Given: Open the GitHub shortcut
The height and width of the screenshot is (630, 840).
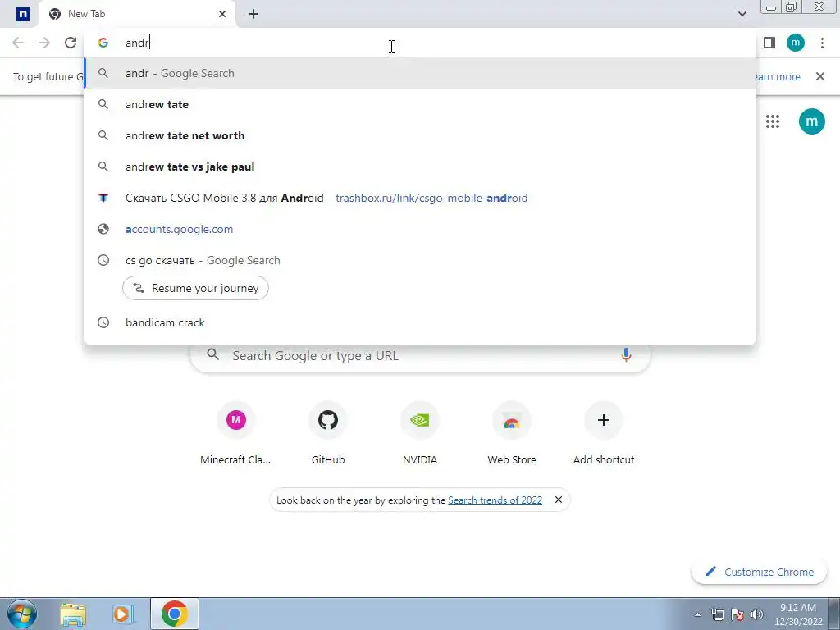Looking at the screenshot, I should tap(328, 433).
